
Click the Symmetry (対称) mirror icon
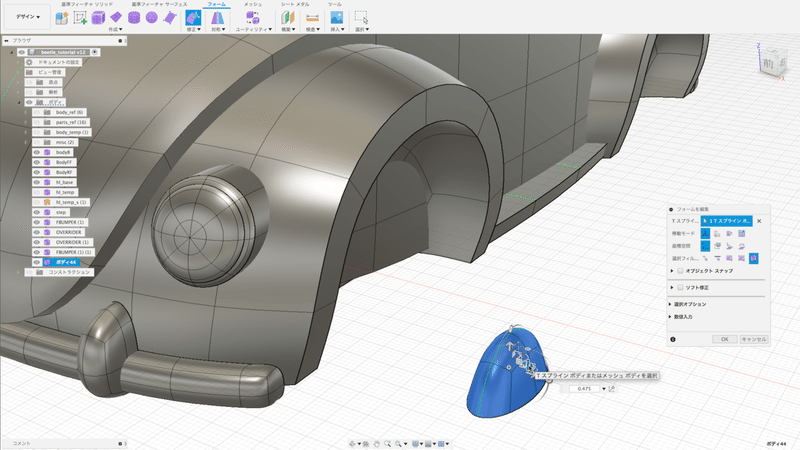tap(217, 18)
